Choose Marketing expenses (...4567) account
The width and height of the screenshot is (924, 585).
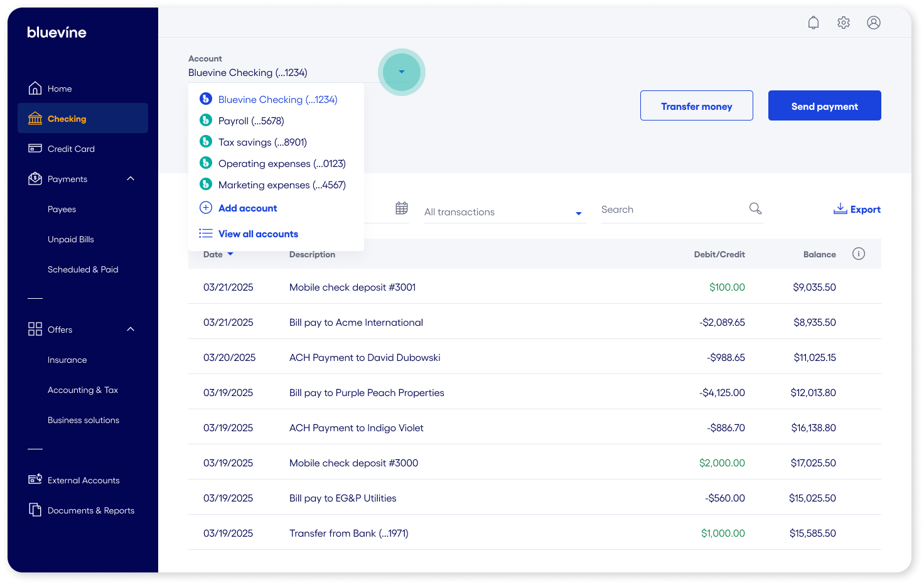tap(281, 185)
